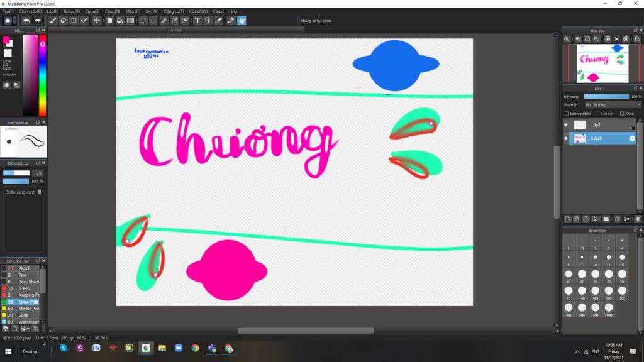Open the Tệp(F) menu

click(8, 11)
